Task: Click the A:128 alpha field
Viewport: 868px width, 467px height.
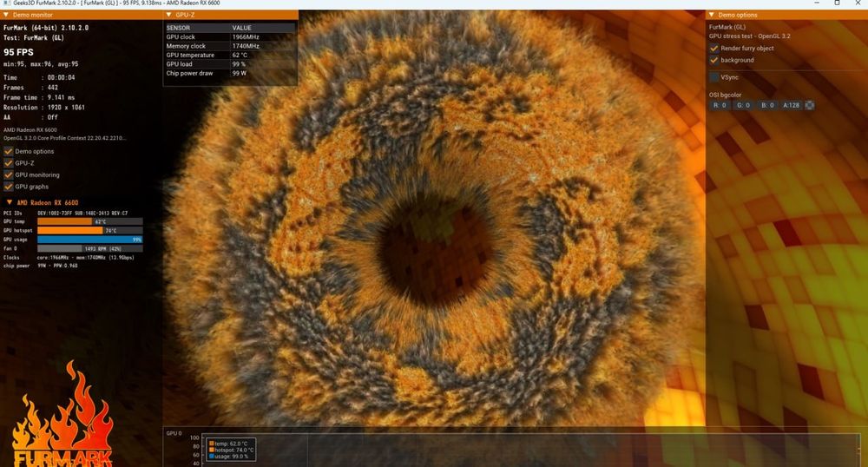Action: [791, 105]
